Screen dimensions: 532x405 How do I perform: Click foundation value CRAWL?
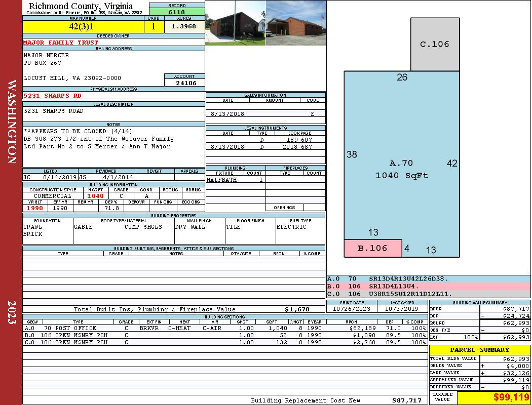(x=32, y=227)
